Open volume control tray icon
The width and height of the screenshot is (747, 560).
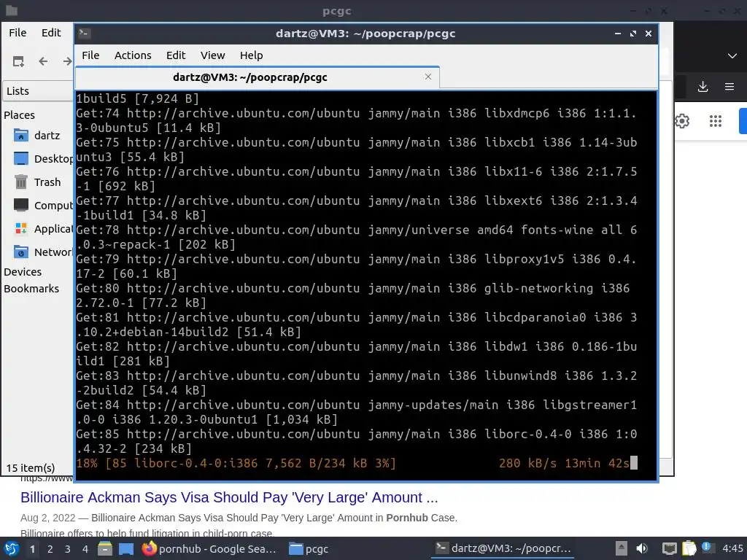coord(642,548)
